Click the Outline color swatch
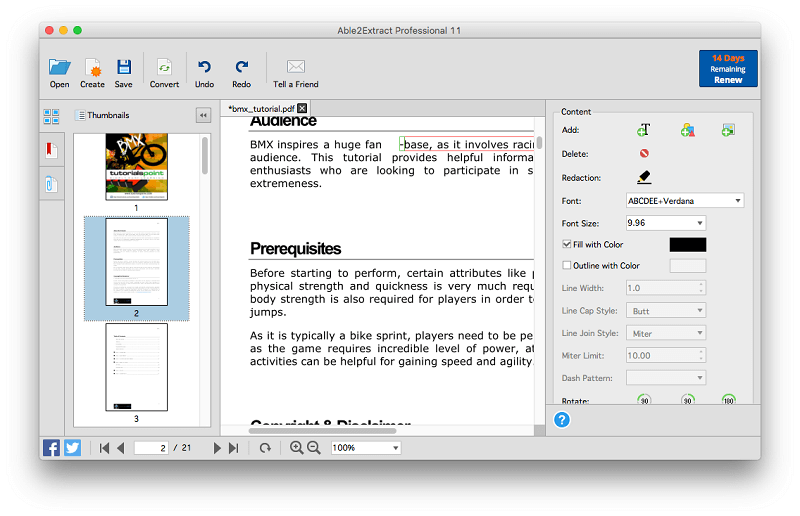The image size is (800, 516). pyautogui.click(x=688, y=265)
